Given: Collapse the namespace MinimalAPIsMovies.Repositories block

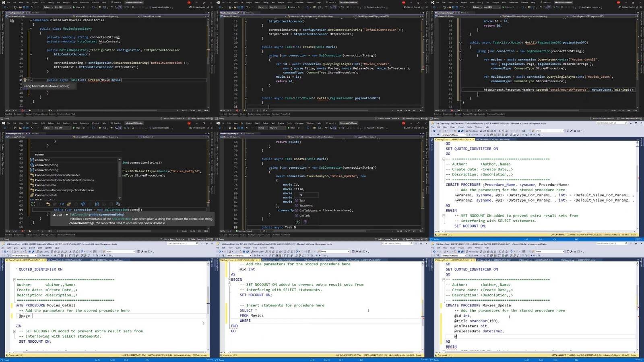Looking at the screenshot, I should [31, 20].
